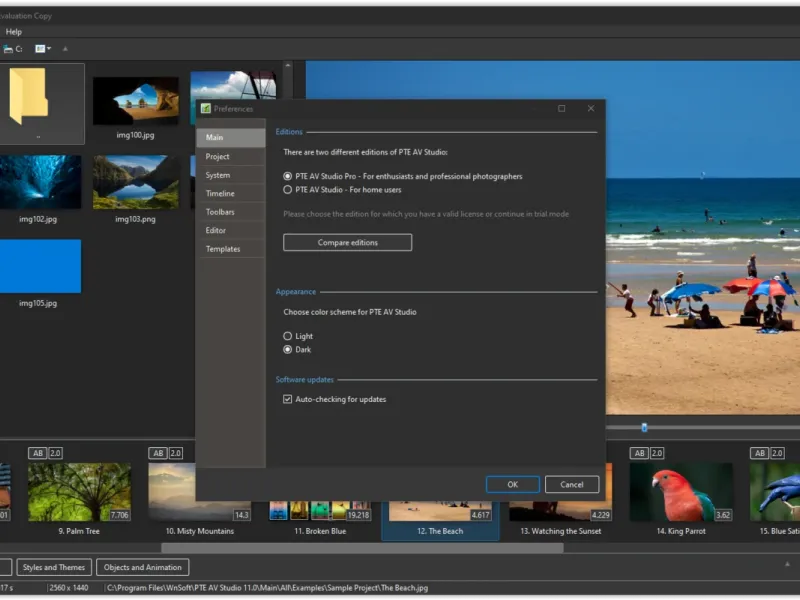Click the up-arrow icon beside view mode
This screenshot has height=600, width=800.
65,49
